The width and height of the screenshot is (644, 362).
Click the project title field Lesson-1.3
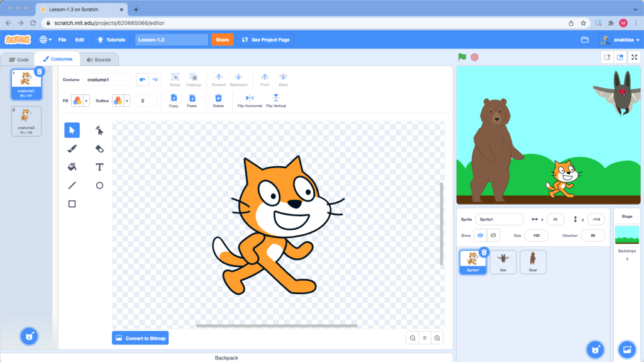coord(171,40)
